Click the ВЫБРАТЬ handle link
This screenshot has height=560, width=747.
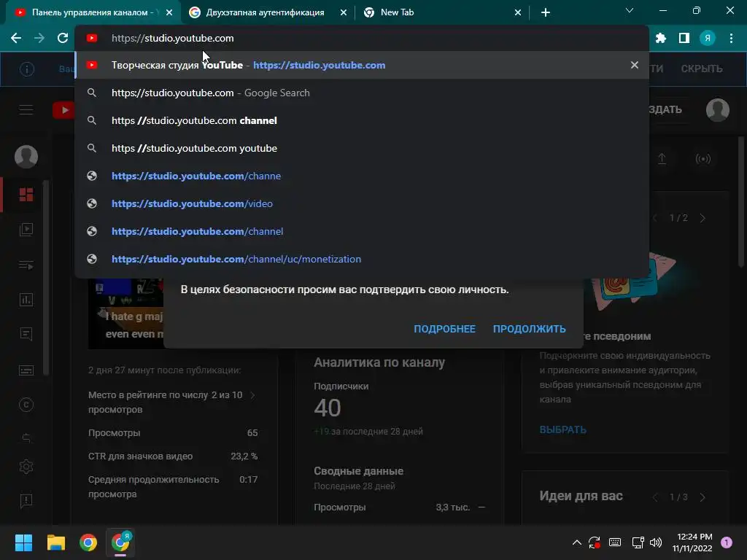click(x=562, y=429)
